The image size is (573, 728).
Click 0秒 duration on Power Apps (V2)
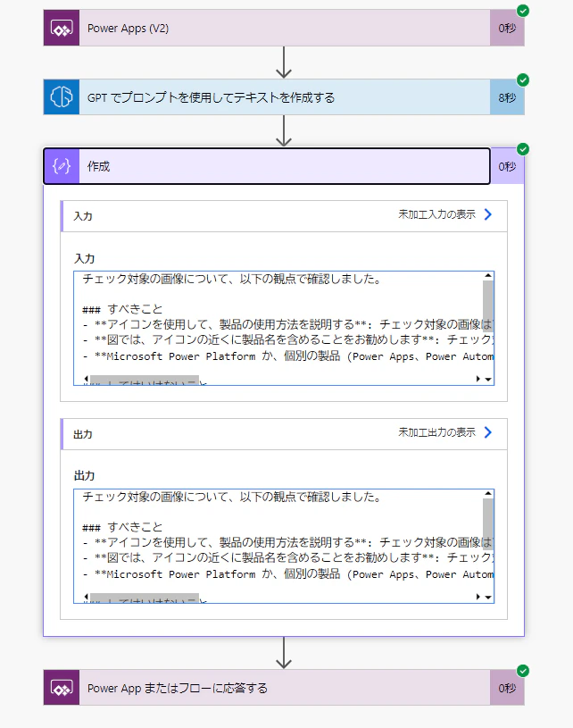[x=507, y=29]
